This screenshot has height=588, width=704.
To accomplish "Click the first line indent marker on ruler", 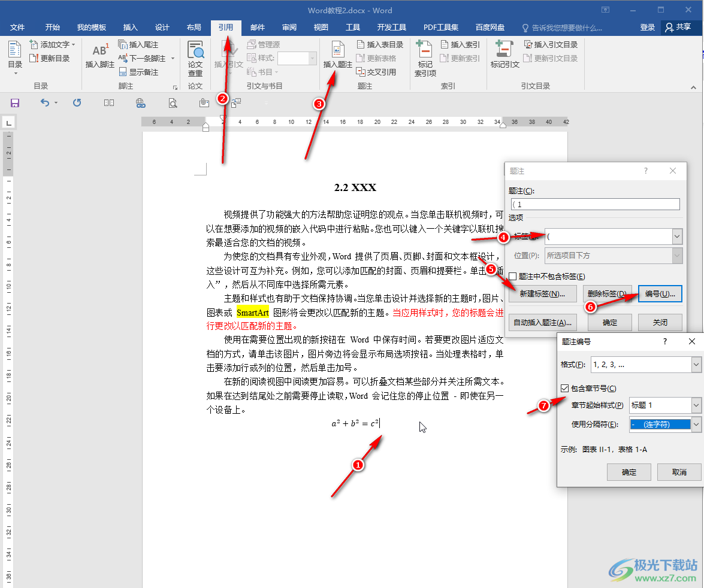I will pyautogui.click(x=223, y=118).
